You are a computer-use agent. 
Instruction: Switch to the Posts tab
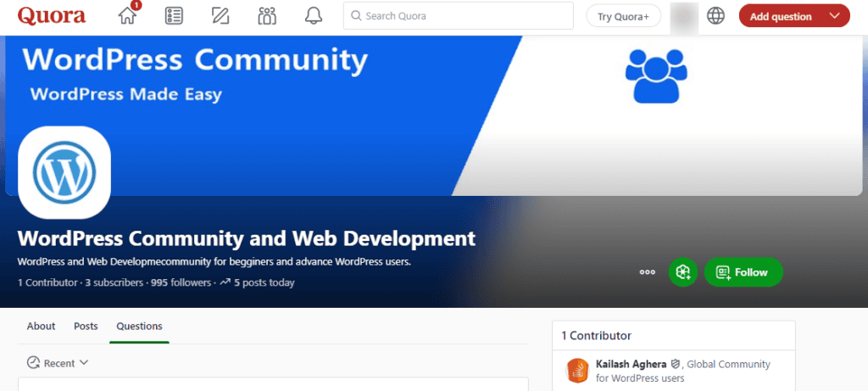pyautogui.click(x=86, y=327)
